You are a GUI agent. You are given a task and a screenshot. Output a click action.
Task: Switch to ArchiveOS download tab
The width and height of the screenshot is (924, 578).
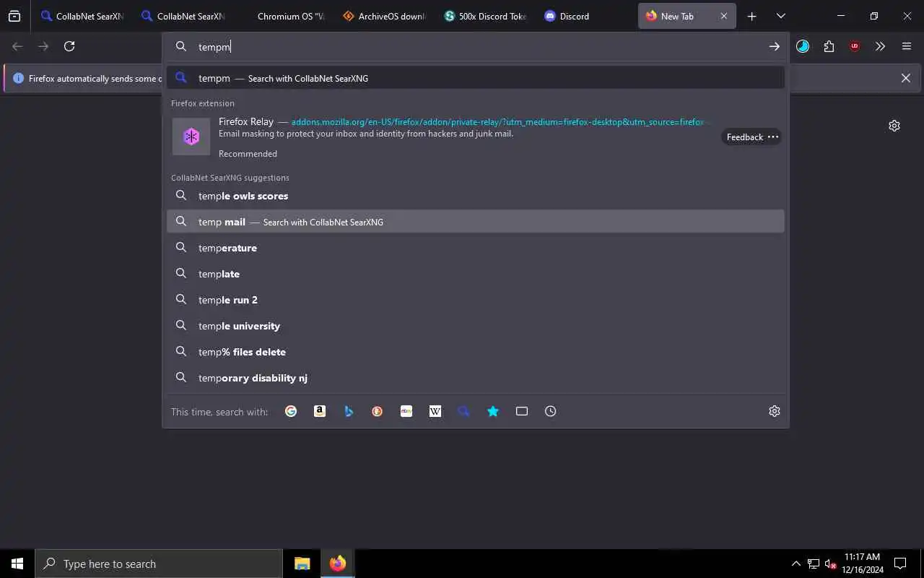pos(385,16)
